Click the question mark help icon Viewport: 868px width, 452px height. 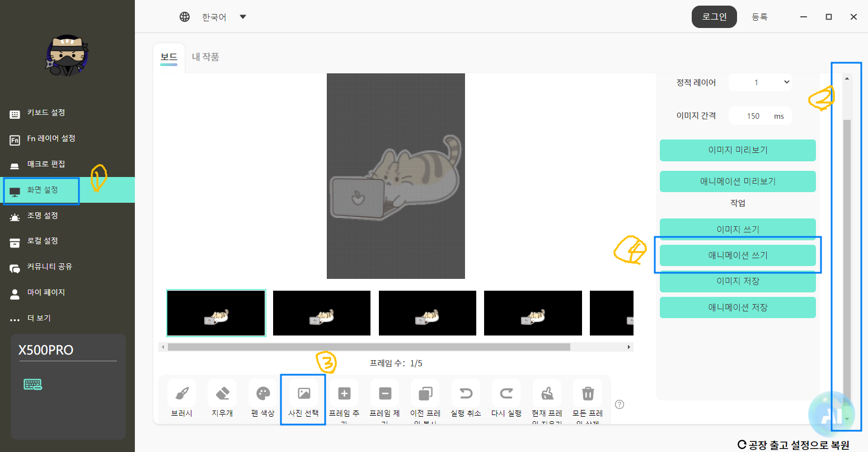click(620, 404)
